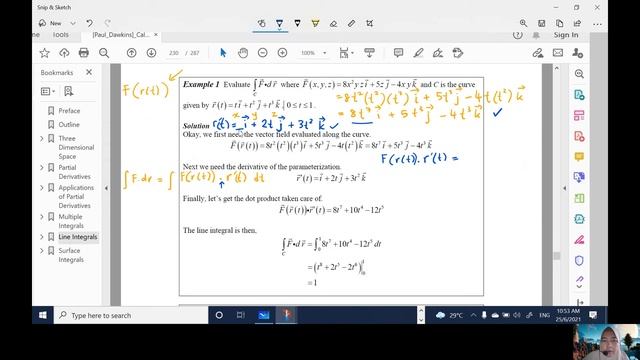Click the Snip & Sketch zoom icon
The height and width of the screenshot is (360, 640).
click(x=523, y=24)
